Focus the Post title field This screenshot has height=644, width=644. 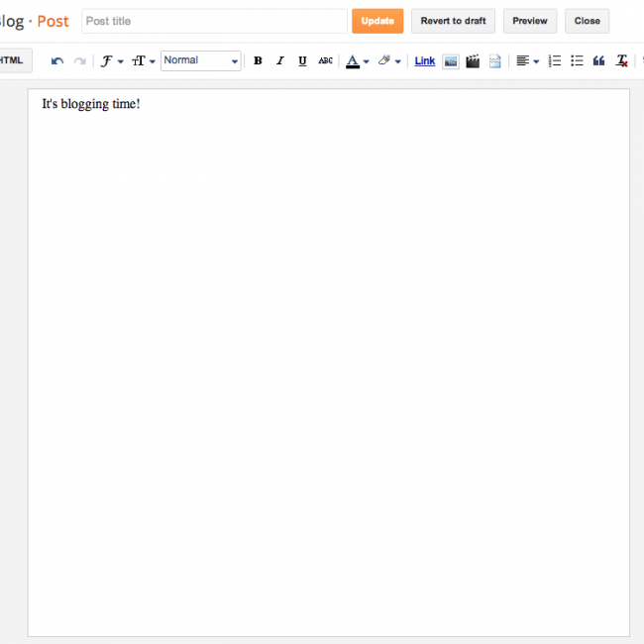214,21
